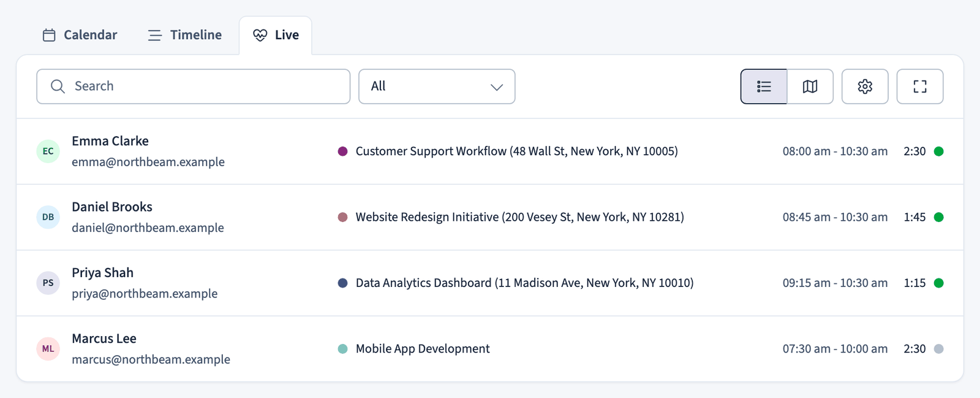This screenshot has height=398, width=980.
Task: Click the 08:45 am - 10:30 am time range
Action: (x=835, y=217)
